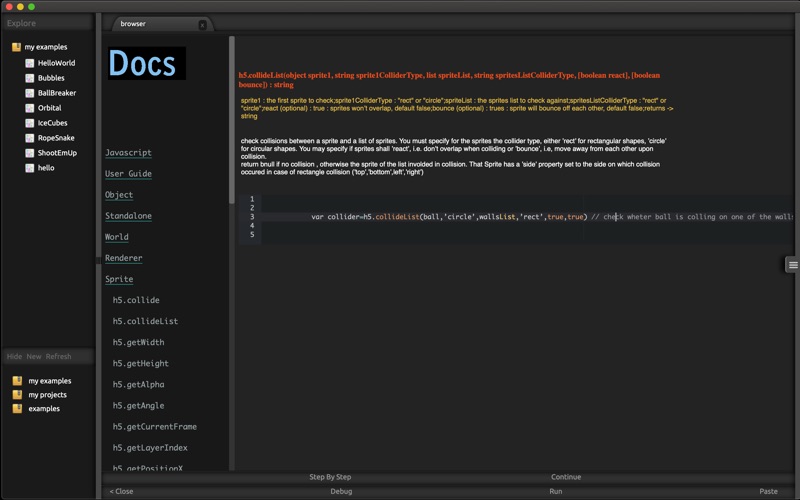Click Debug button
This screenshot has width=800, height=500.
pyautogui.click(x=341, y=491)
